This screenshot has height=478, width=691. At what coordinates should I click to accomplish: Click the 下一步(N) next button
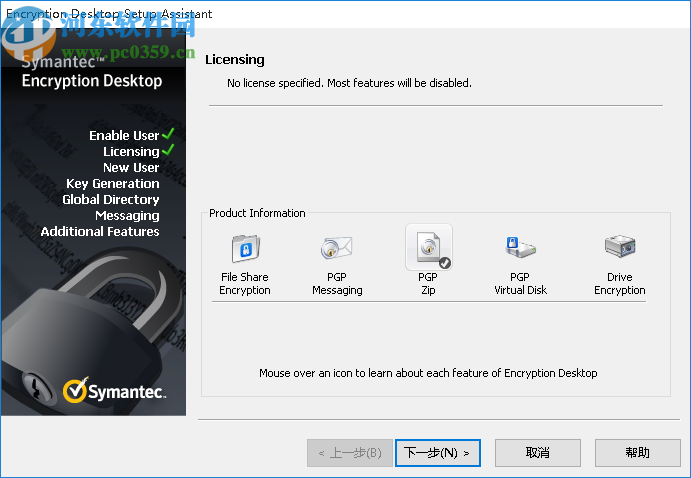click(x=438, y=452)
